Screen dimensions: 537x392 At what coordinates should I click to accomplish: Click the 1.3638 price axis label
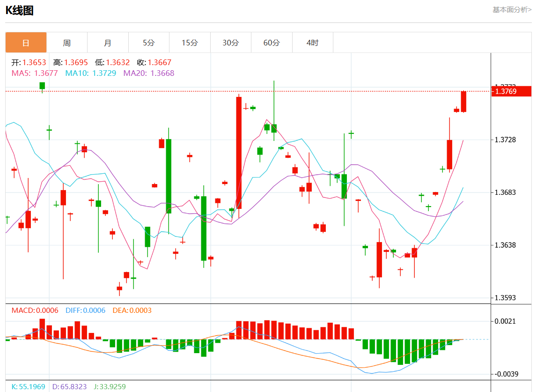click(x=506, y=245)
